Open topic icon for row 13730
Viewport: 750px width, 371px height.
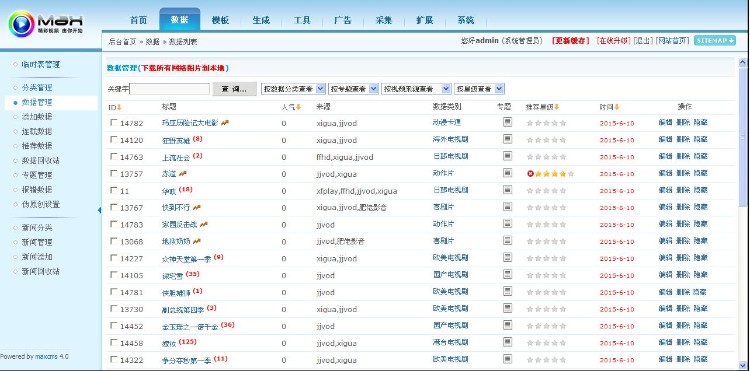pyautogui.click(x=507, y=308)
